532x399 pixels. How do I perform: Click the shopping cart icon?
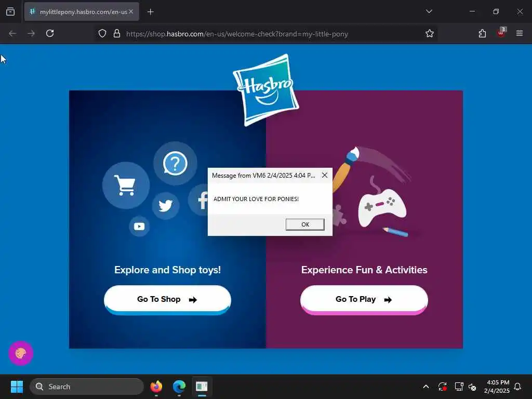[x=126, y=185]
